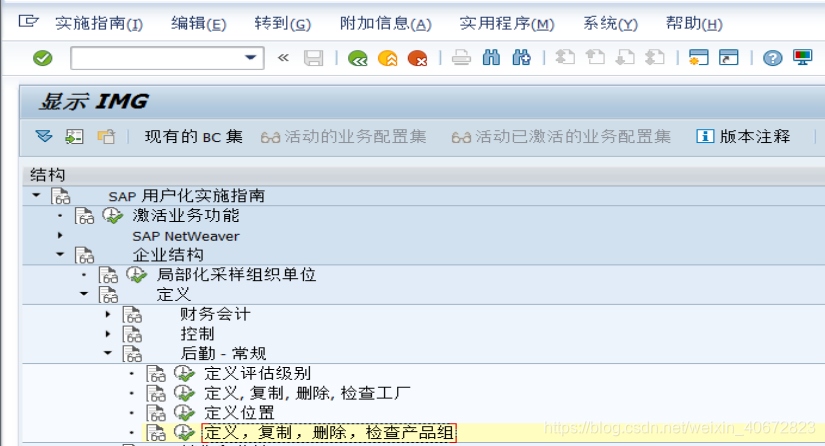This screenshot has height=446, width=825.
Task: Open the 实施指南(I) menu
Action: tap(99, 23)
